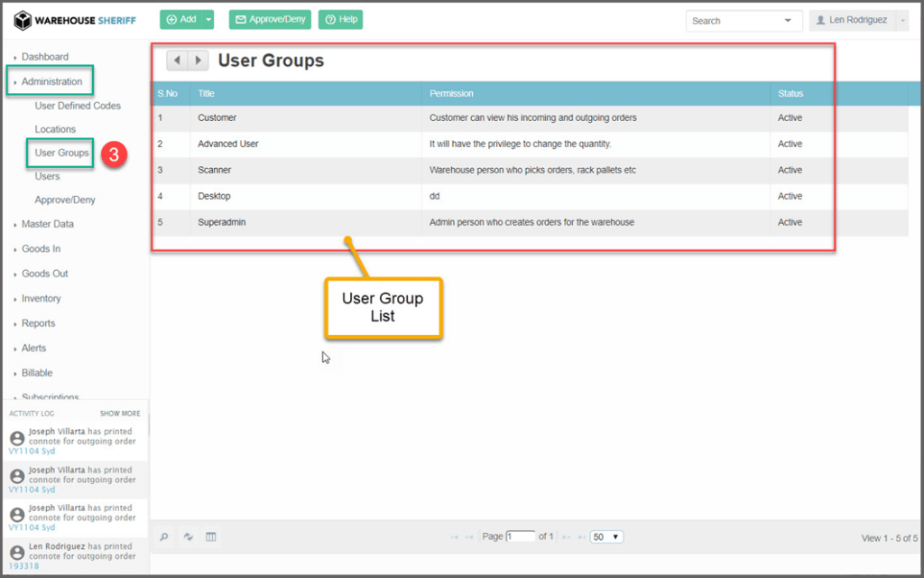Open Locations in the sidebar

point(55,129)
